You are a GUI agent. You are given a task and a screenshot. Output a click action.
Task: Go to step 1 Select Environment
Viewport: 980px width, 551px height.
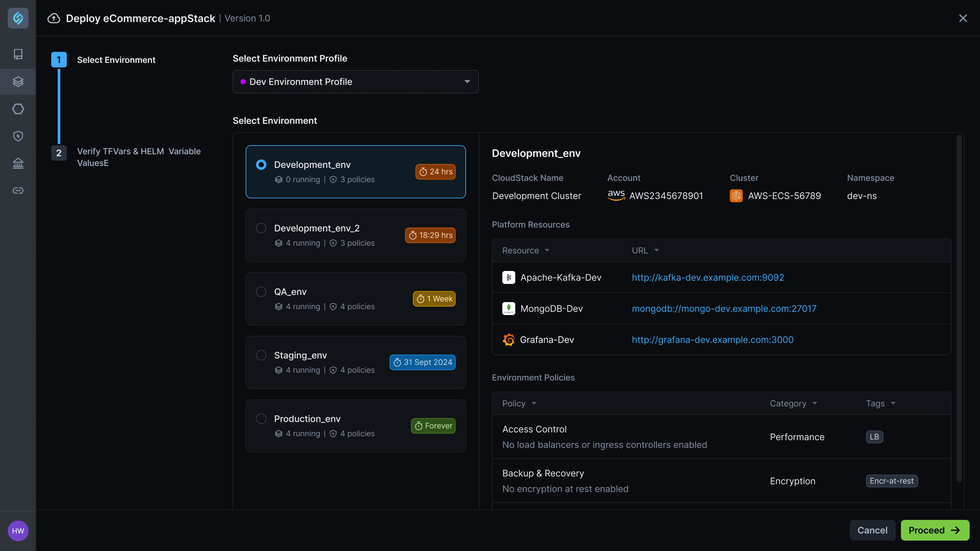coord(103,60)
